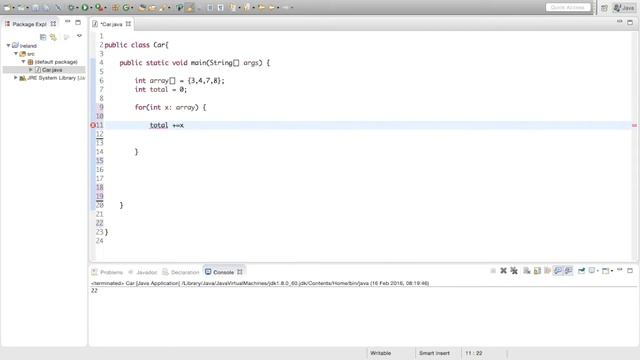
Task: Toggle Word Wrap in Console toolbar
Action: (547, 271)
